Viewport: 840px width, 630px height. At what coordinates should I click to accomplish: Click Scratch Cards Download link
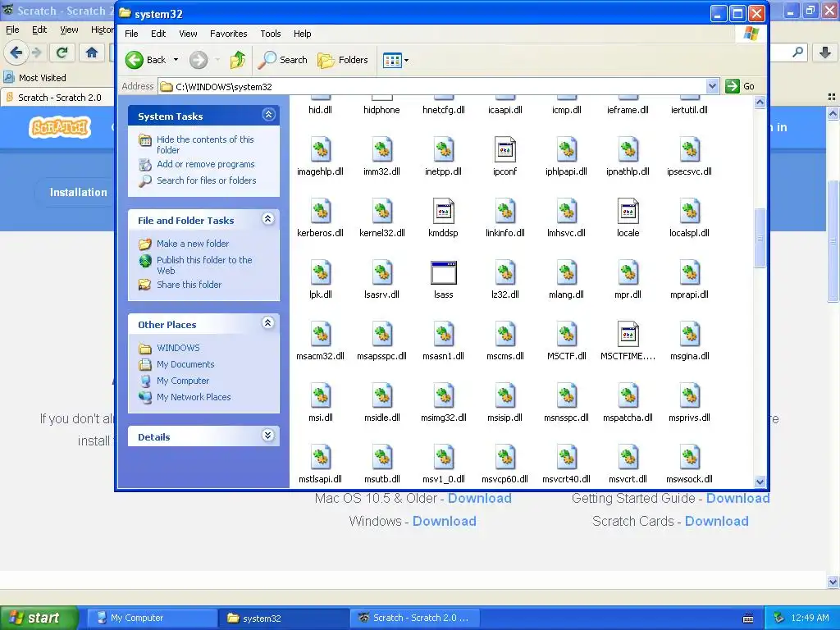pyautogui.click(x=716, y=521)
